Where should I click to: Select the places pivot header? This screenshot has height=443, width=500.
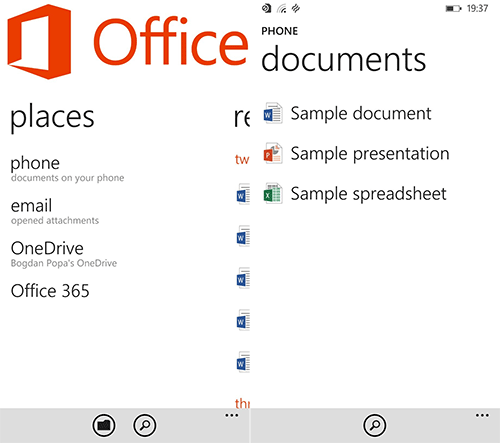tap(52, 117)
